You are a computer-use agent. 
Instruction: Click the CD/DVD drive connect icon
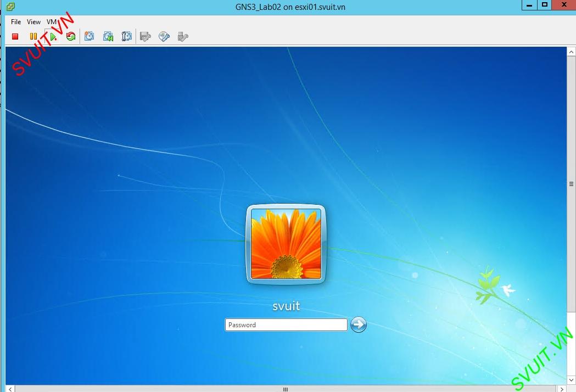point(164,36)
